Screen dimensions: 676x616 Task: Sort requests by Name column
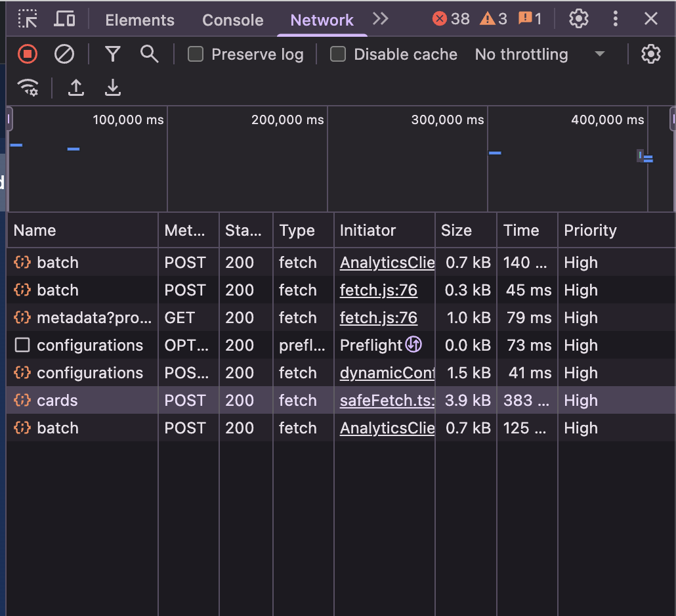point(82,231)
